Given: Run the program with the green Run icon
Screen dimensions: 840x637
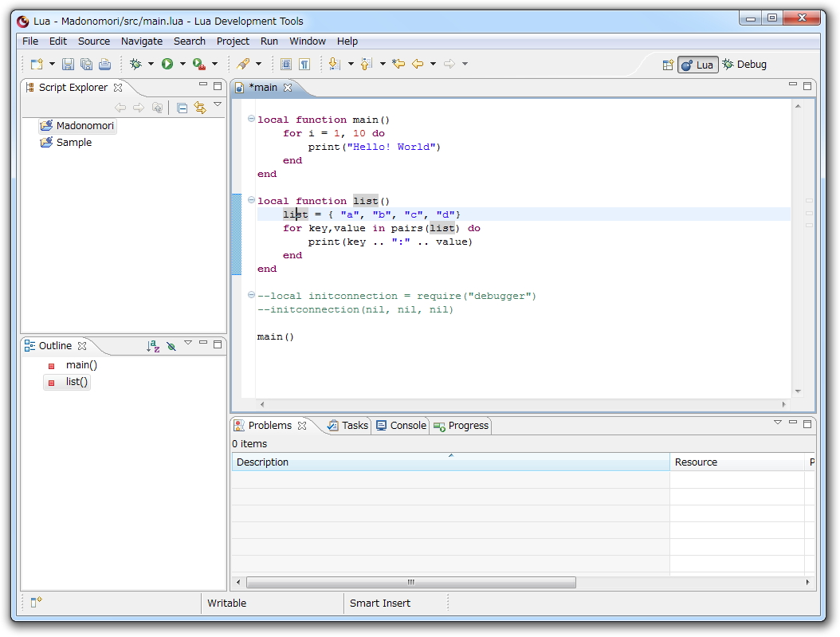Looking at the screenshot, I should pyautogui.click(x=168, y=64).
